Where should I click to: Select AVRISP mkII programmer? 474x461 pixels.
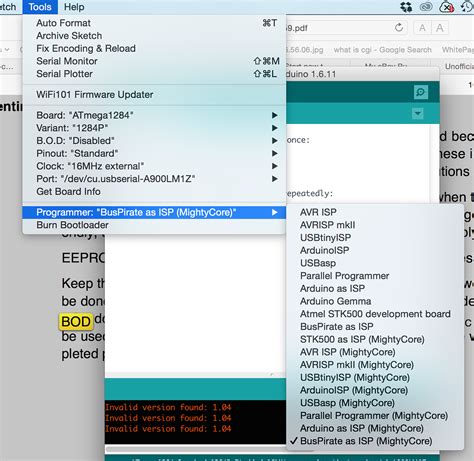[375, 225]
